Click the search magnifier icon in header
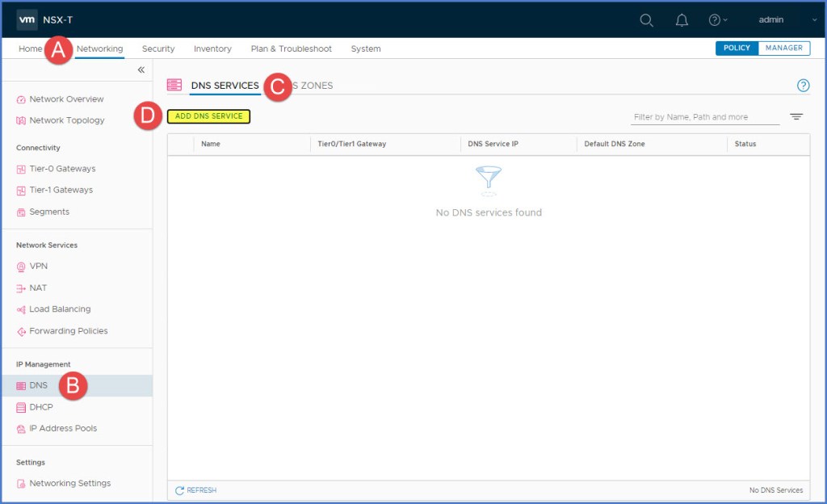 pyautogui.click(x=646, y=20)
